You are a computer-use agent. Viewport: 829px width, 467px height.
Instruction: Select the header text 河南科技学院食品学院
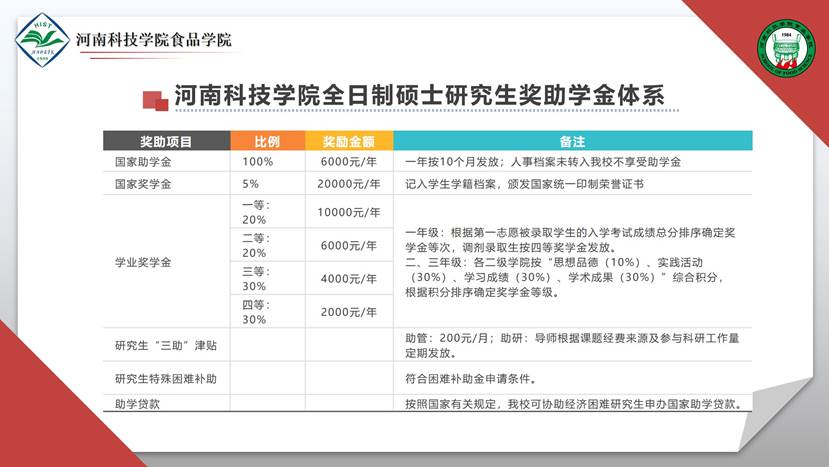tap(154, 40)
